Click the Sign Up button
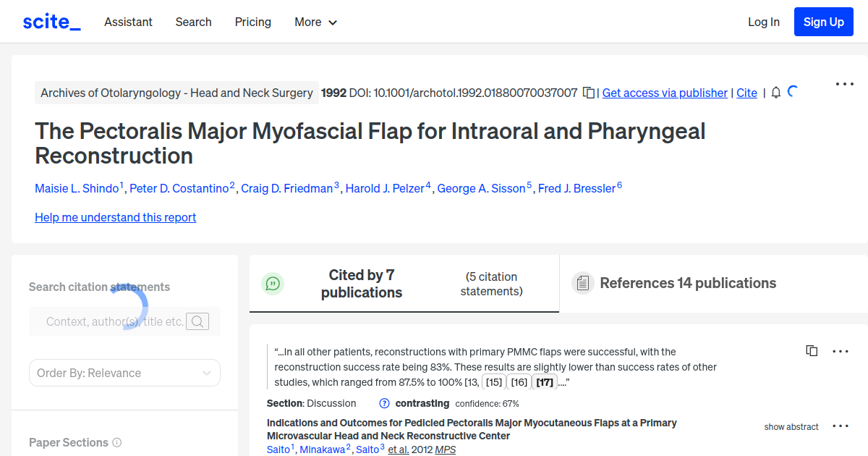Viewport: 868px width, 456px height. (x=823, y=21)
